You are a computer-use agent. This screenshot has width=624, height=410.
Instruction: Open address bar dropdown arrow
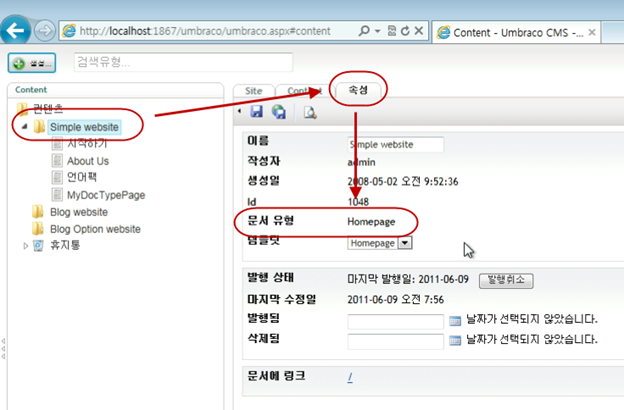click(x=377, y=31)
